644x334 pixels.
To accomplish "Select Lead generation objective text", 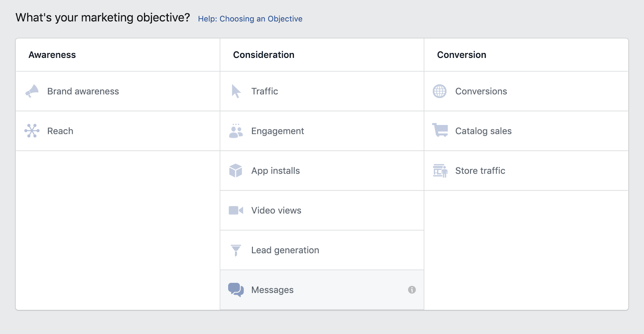I will (285, 250).
